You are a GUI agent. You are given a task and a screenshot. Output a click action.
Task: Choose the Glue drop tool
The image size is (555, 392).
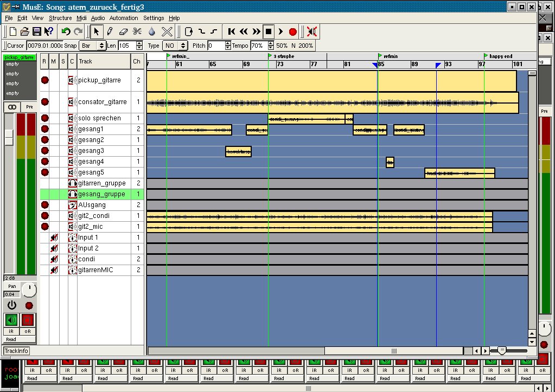click(x=151, y=31)
